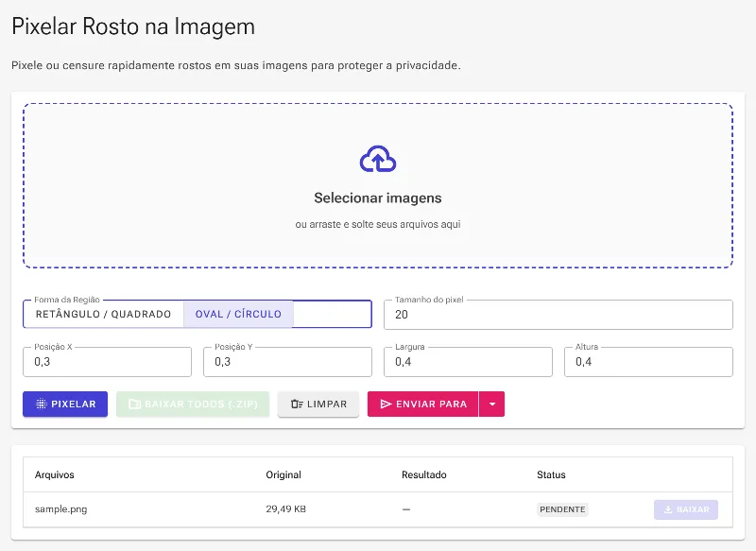Focus the Tamanho do pixel field
This screenshot has height=551, width=756.
(x=558, y=315)
